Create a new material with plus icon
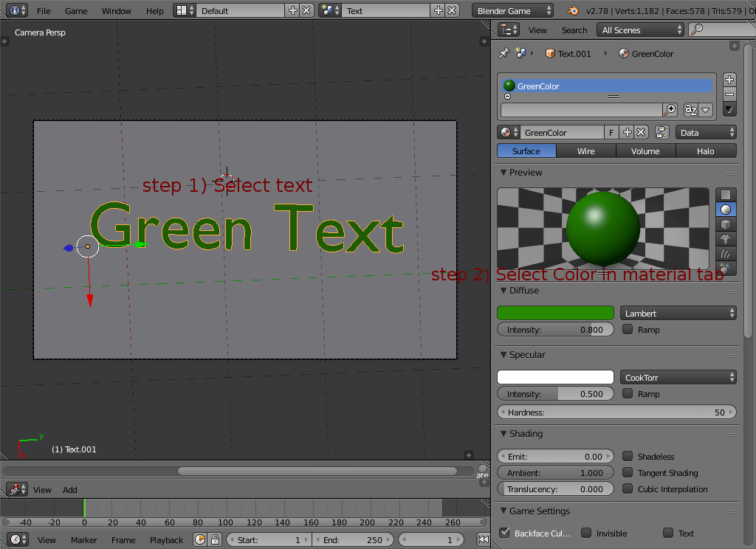The height and width of the screenshot is (549, 756). click(x=627, y=132)
